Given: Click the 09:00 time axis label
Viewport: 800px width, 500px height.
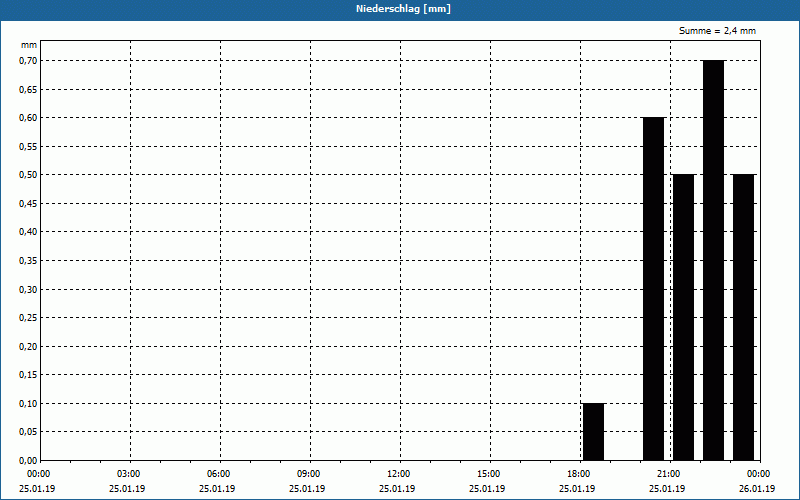Looking at the screenshot, I should pyautogui.click(x=307, y=474).
